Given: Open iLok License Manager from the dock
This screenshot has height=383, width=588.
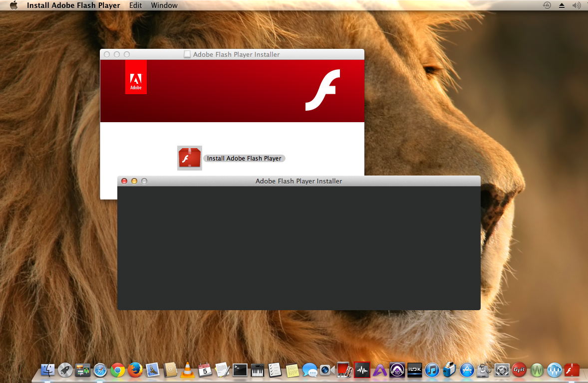Looking at the screenshot, I should click(415, 370).
